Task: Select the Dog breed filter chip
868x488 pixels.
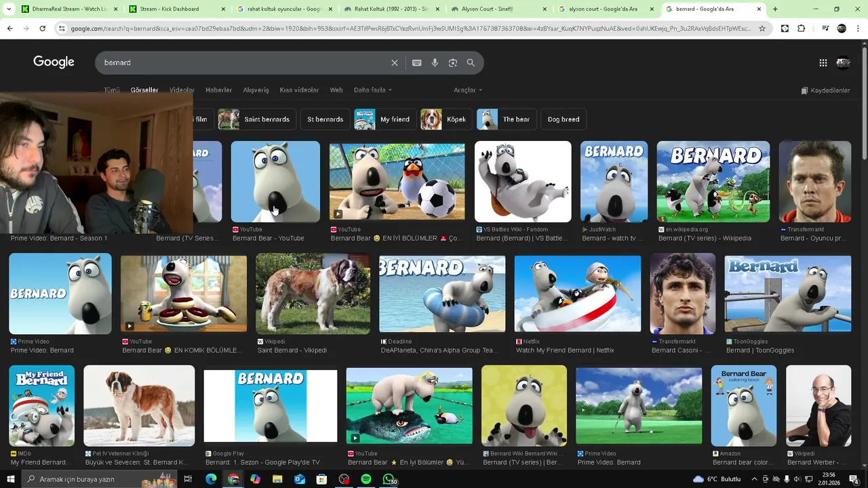Action: click(564, 119)
